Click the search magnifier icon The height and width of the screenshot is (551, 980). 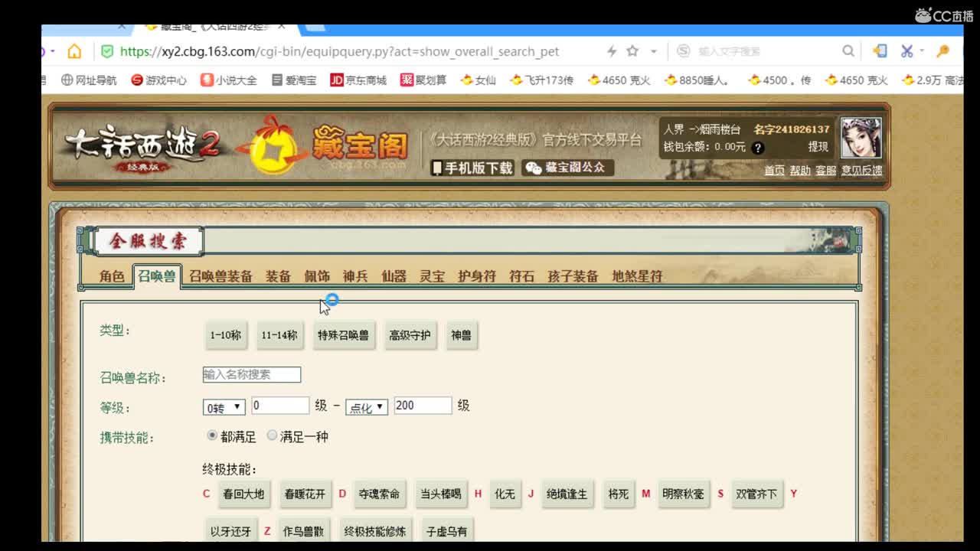[848, 51]
